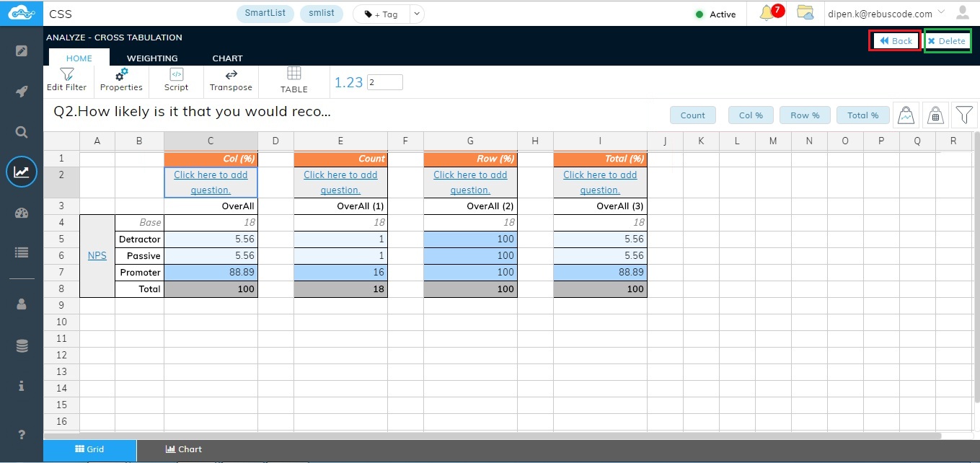The height and width of the screenshot is (463, 980).
Task: Open the edit pencil sidebar icon
Action: [x=22, y=51]
